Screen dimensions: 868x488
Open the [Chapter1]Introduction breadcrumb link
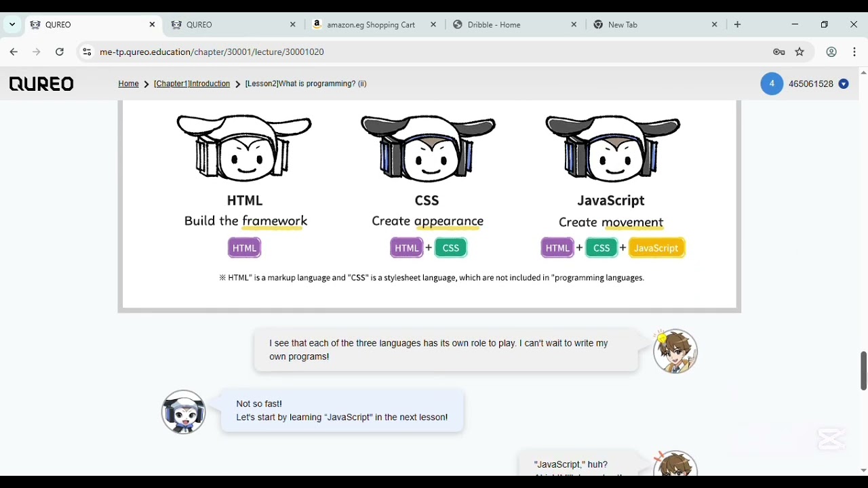click(x=192, y=84)
